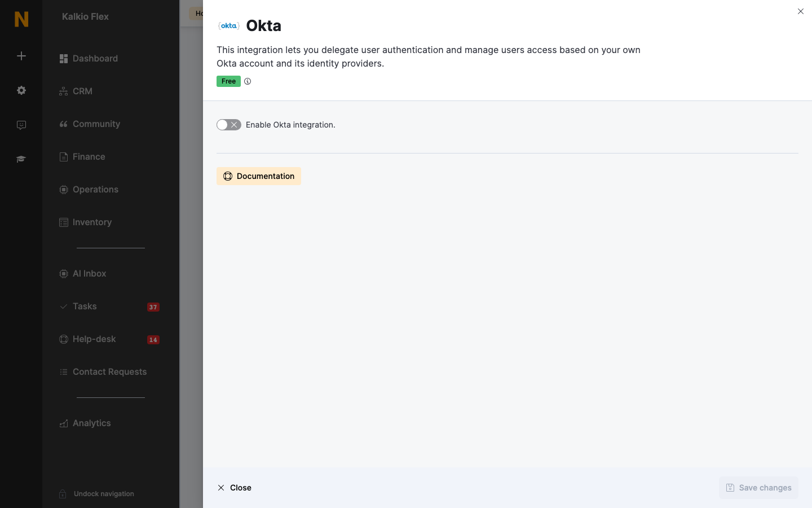Image resolution: width=812 pixels, height=508 pixels.
Task: Click the Okta heading title
Action: pos(264,25)
